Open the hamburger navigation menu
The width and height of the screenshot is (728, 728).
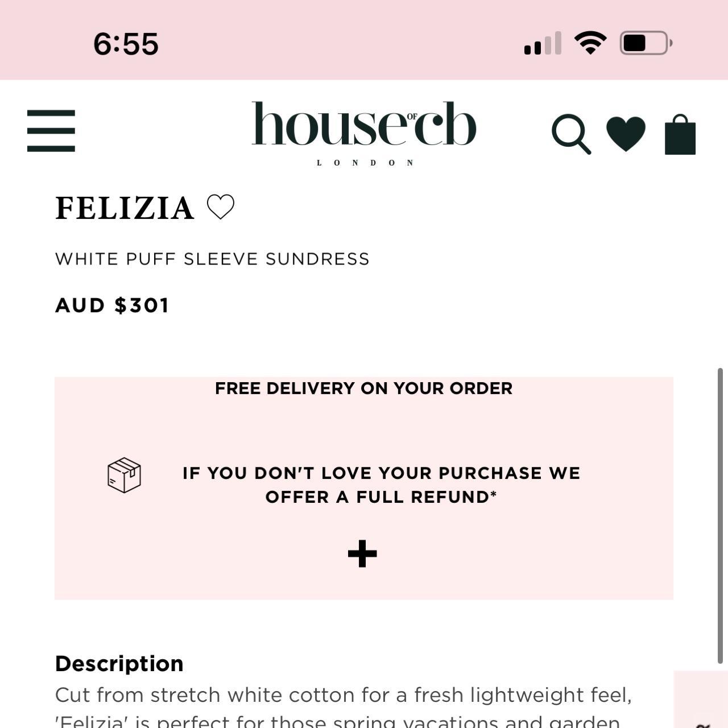click(x=51, y=130)
